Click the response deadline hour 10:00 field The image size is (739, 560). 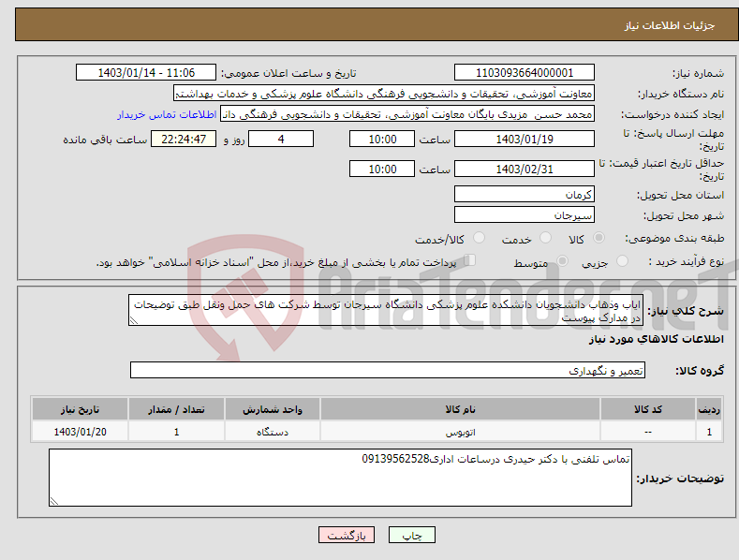click(382, 139)
